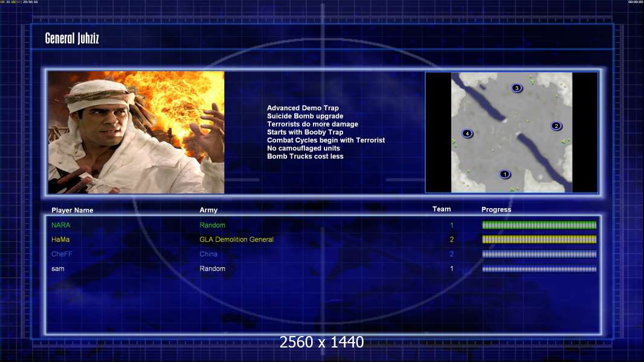Click Bomb Trucks cost less text
This screenshot has height=362, width=644.
tap(305, 156)
